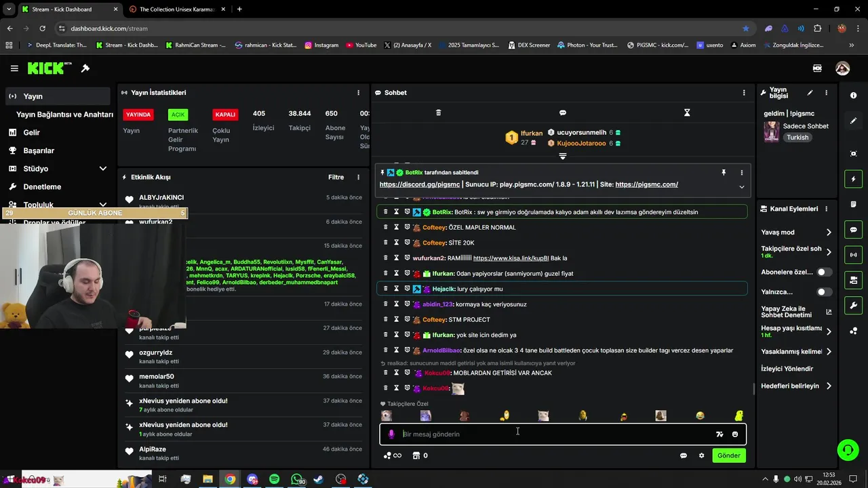The image size is (868, 488).
Task: Switch to The Collection Unisex browser tab
Action: click(176, 9)
